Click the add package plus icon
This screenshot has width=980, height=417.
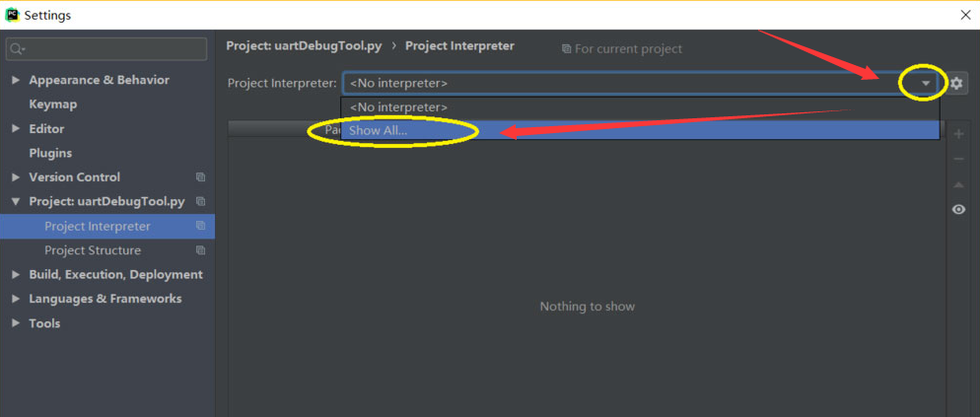958,134
